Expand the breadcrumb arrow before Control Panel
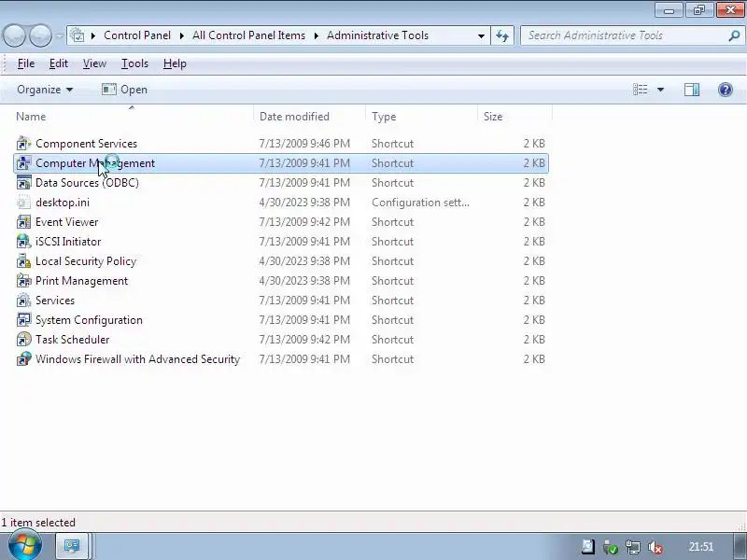Image resolution: width=747 pixels, height=560 pixels. click(92, 35)
